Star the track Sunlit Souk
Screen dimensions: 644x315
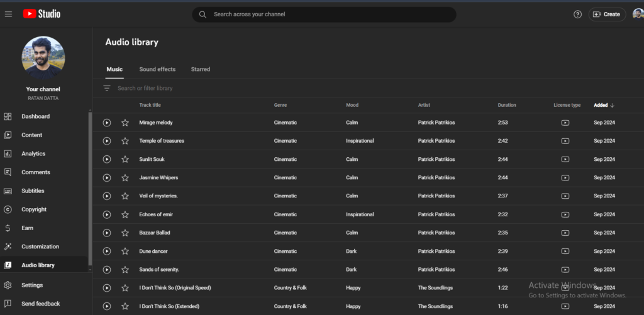coord(125,159)
